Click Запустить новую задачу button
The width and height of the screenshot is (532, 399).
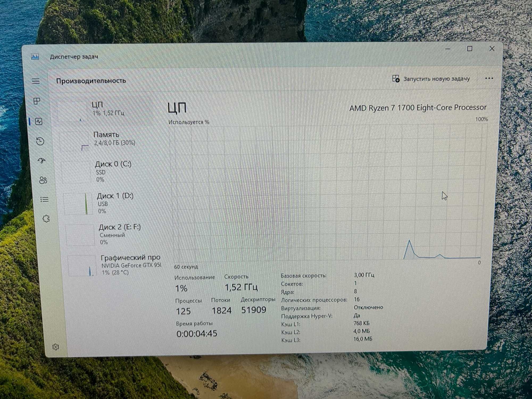coord(431,79)
